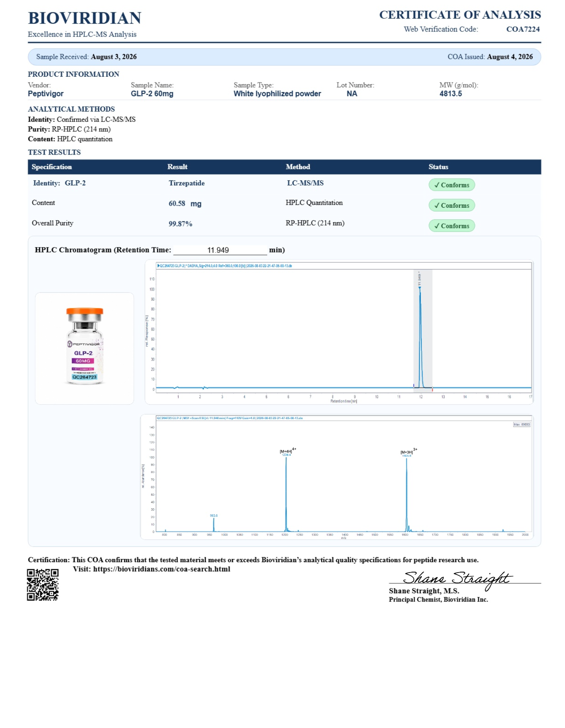Click the Max value box in mass spectrum
This screenshot has width=565, height=728.
pyautogui.click(x=522, y=425)
